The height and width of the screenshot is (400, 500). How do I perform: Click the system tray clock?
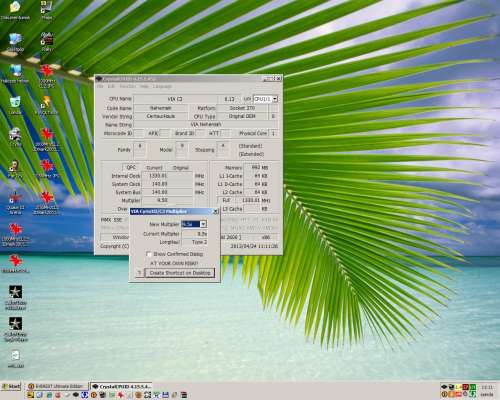pos(487,387)
